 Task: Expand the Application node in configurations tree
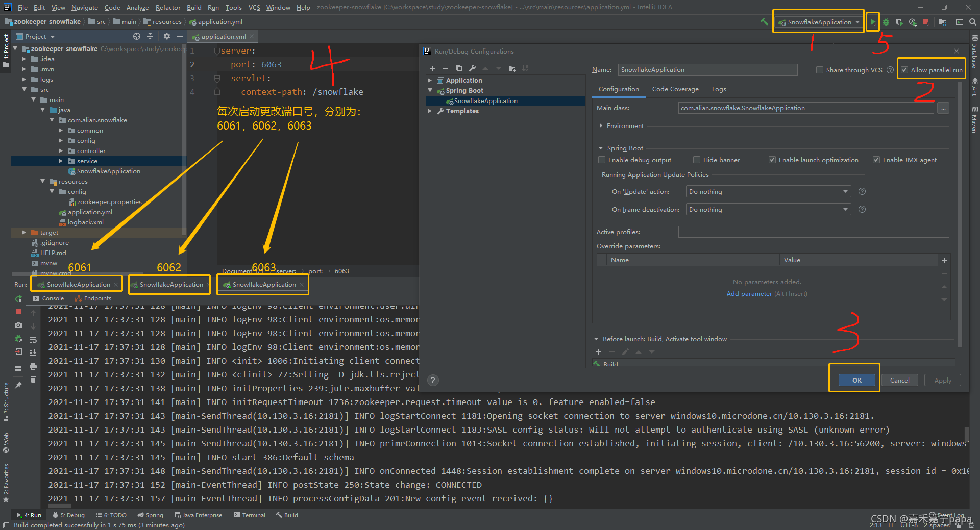tap(430, 81)
